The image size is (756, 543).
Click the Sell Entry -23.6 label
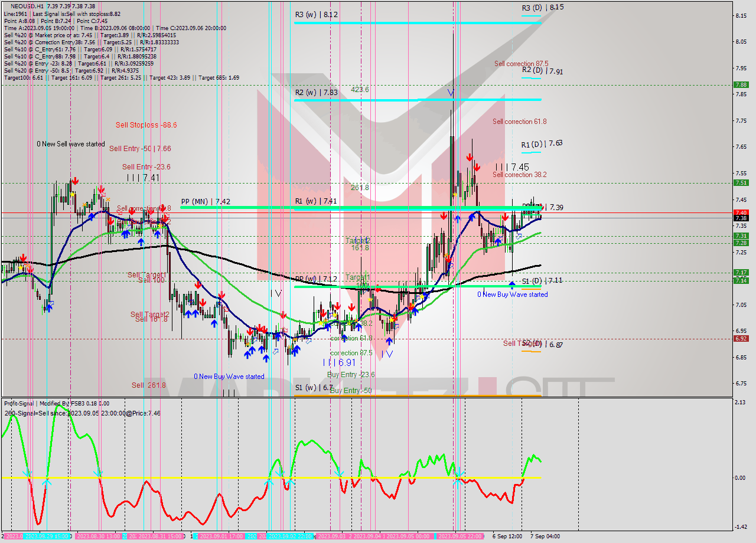146,167
